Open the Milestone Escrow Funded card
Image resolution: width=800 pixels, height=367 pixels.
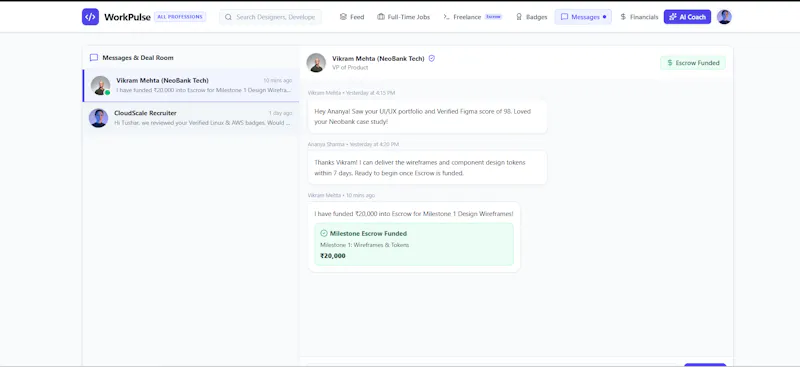tap(414, 244)
